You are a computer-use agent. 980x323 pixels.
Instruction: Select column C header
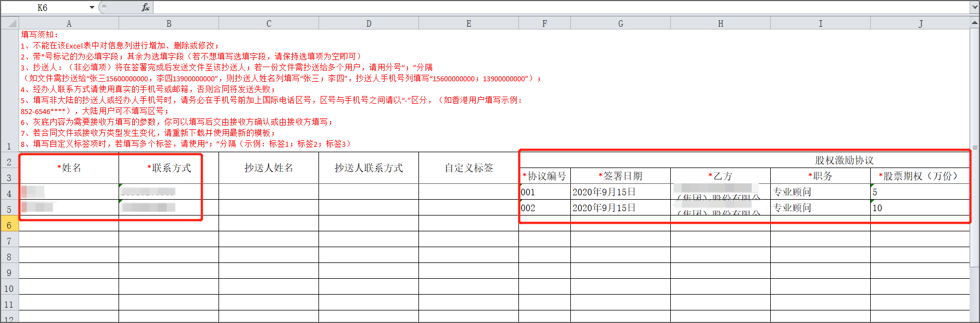click(x=269, y=23)
